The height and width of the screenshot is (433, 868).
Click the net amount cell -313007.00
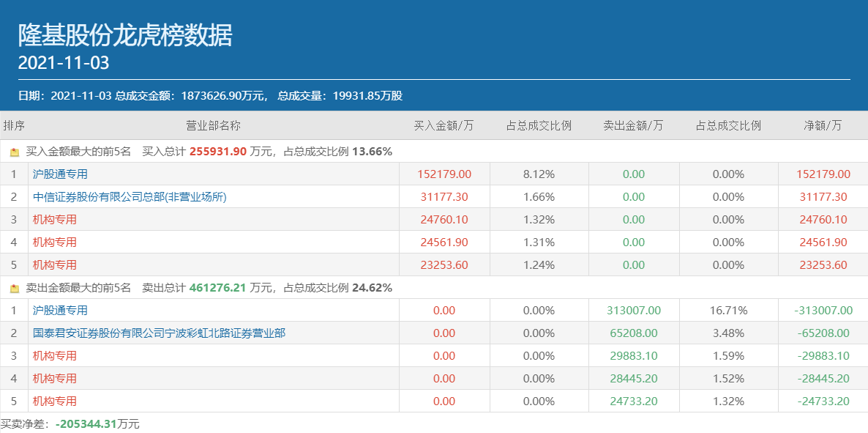[823, 311]
